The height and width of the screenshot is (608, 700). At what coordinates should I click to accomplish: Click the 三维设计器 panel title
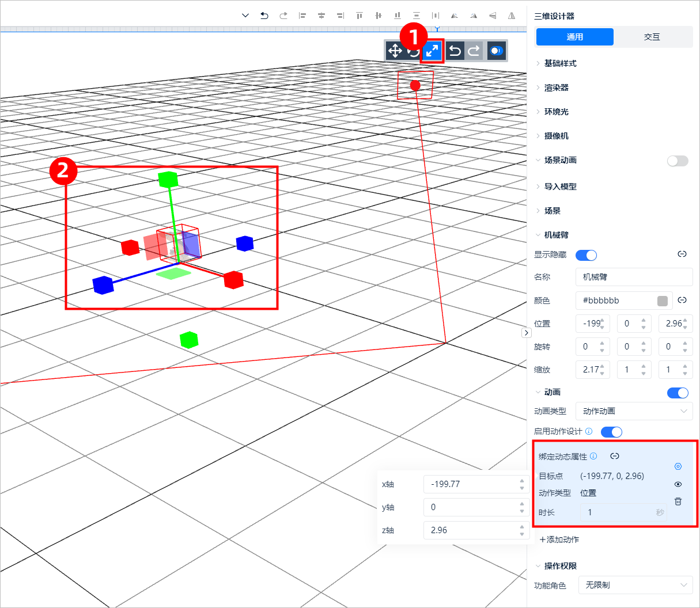pos(554,16)
